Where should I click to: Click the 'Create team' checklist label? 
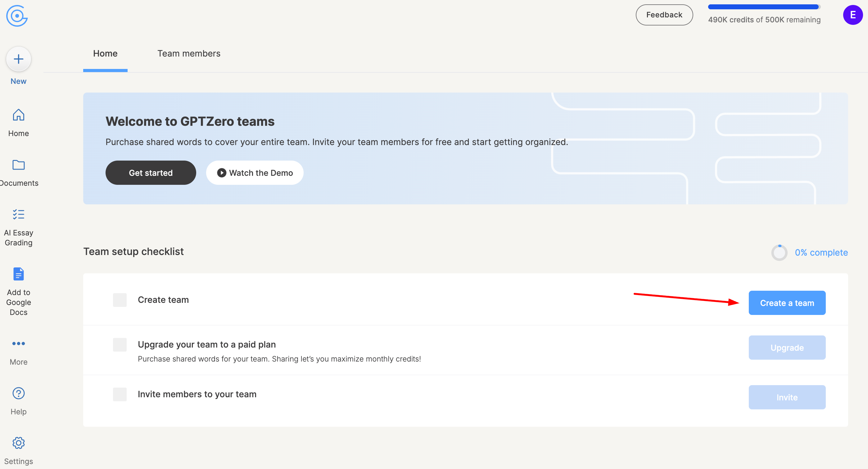tap(163, 300)
